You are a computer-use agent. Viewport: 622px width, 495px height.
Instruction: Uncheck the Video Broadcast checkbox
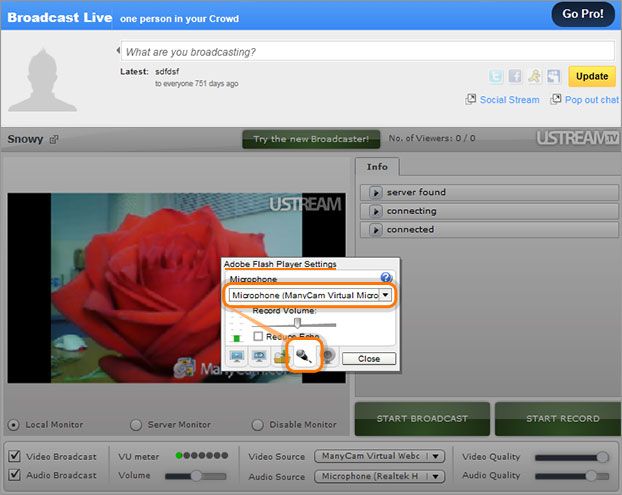click(14, 456)
